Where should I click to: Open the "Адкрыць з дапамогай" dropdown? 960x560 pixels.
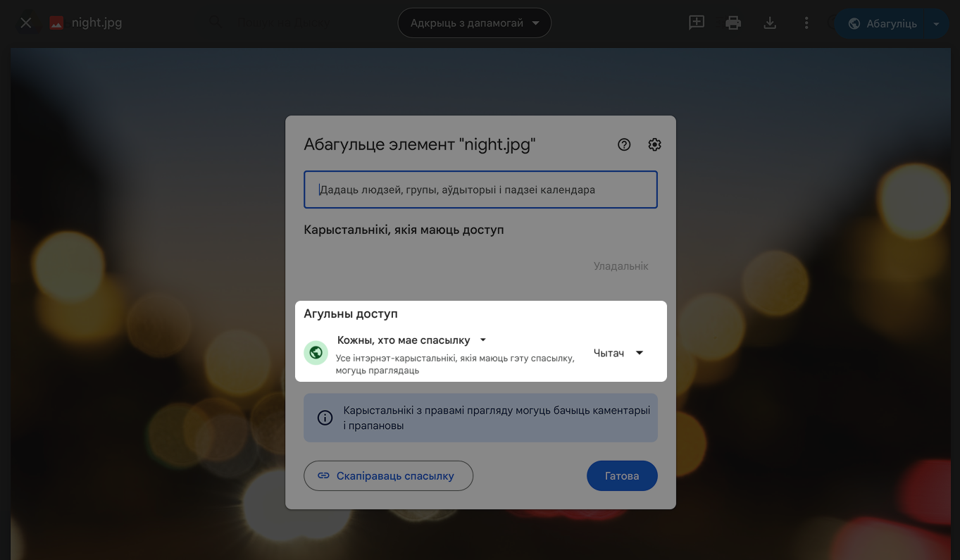(x=475, y=23)
